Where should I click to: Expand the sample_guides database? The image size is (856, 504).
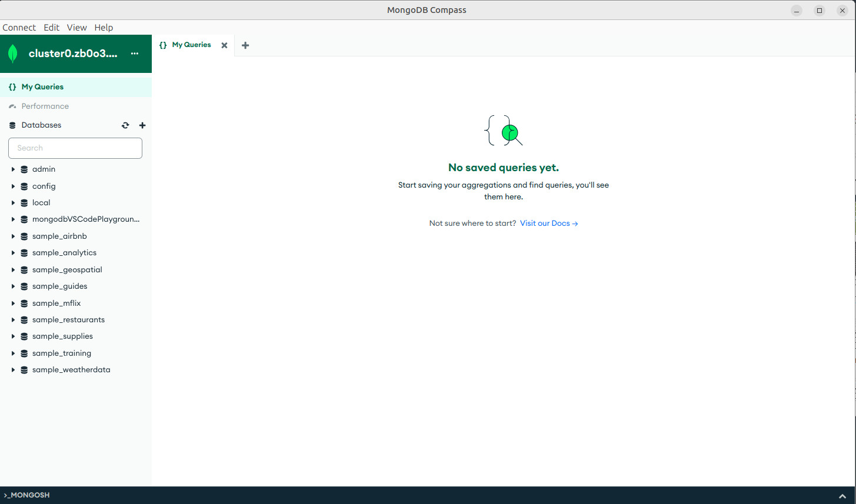point(13,286)
